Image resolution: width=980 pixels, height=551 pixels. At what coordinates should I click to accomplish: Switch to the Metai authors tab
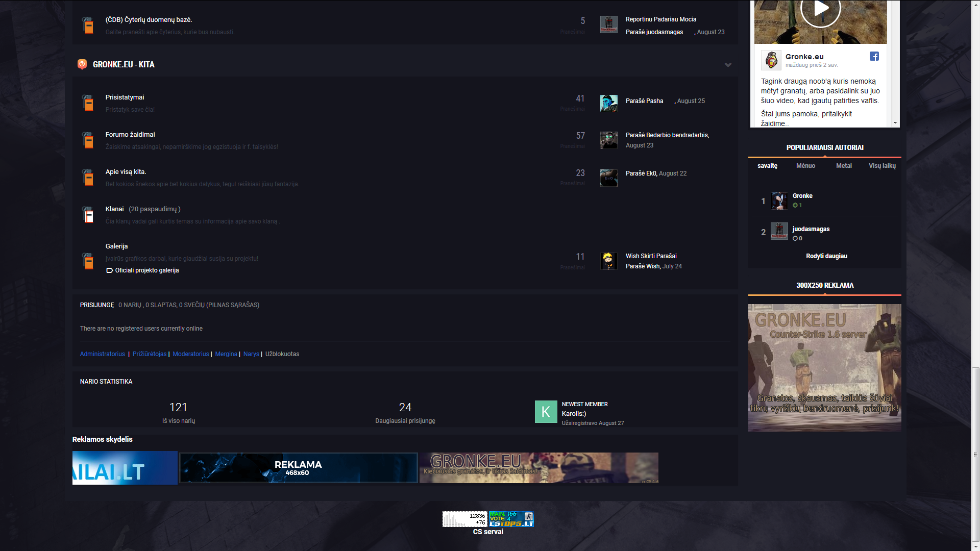pyautogui.click(x=844, y=166)
